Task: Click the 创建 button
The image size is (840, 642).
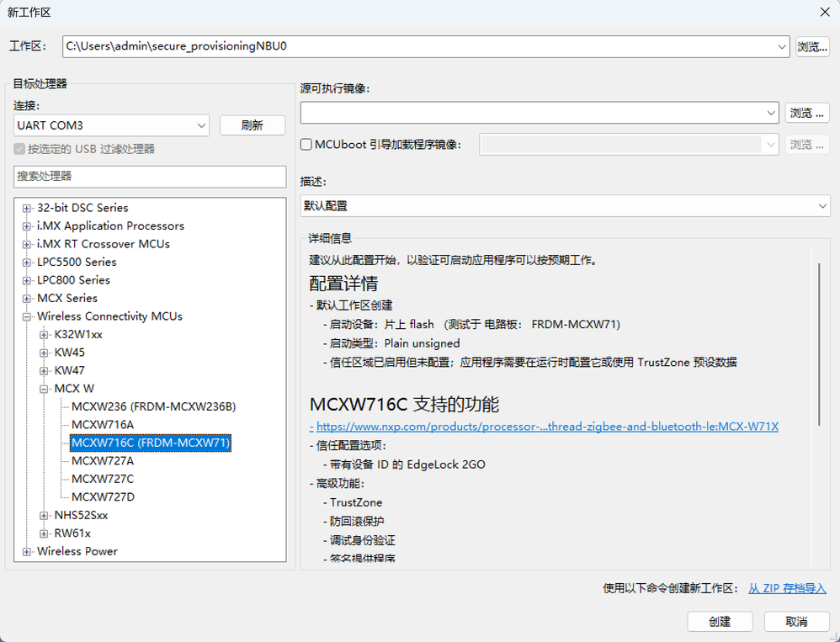Action: pyautogui.click(x=720, y=621)
